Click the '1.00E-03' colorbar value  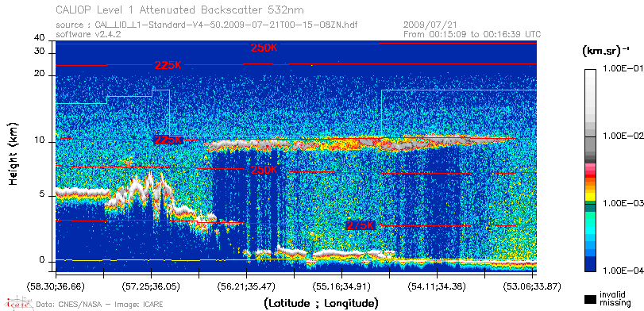(x=623, y=204)
